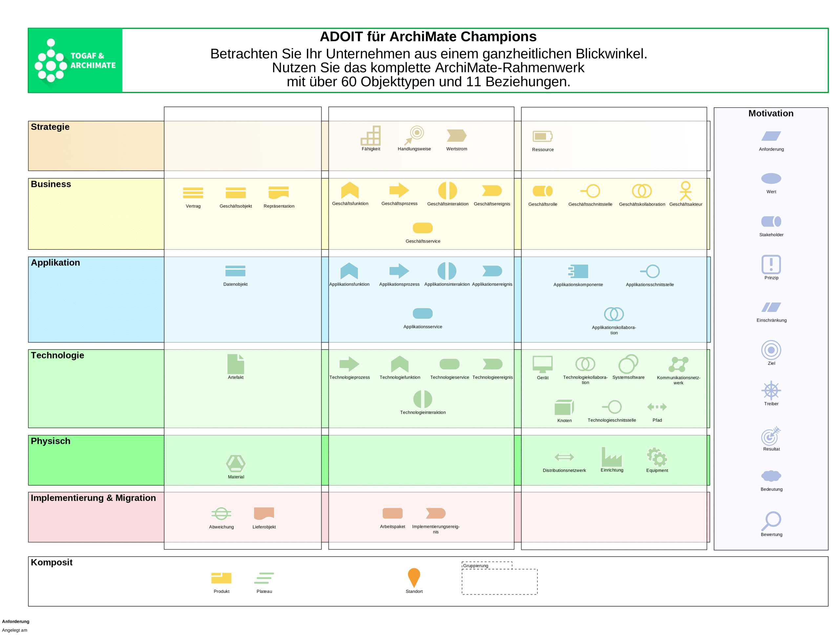Select the Geschäftsprozess arrow icon

click(399, 190)
